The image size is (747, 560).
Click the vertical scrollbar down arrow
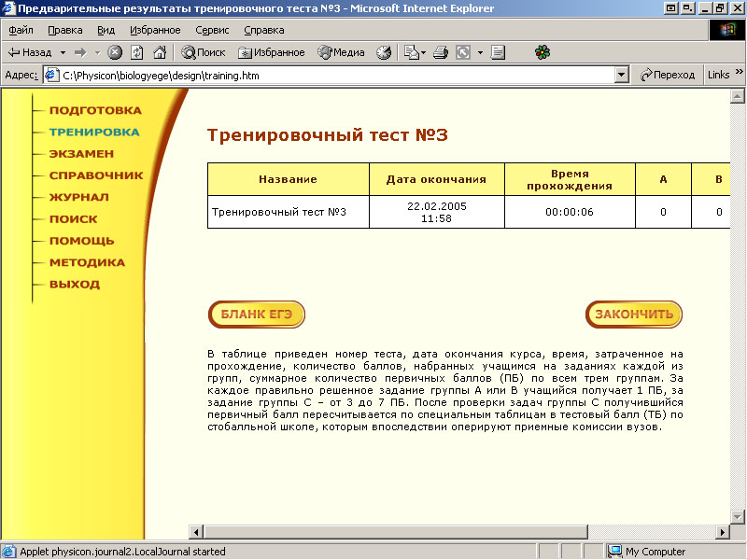[x=737, y=517]
